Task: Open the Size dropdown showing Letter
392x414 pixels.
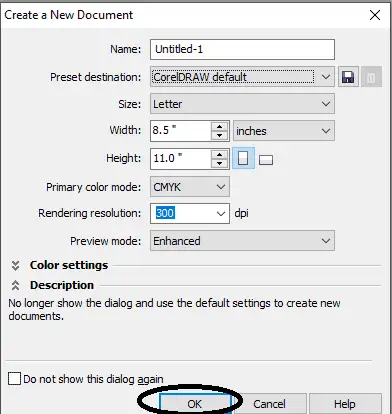Action: [242, 104]
